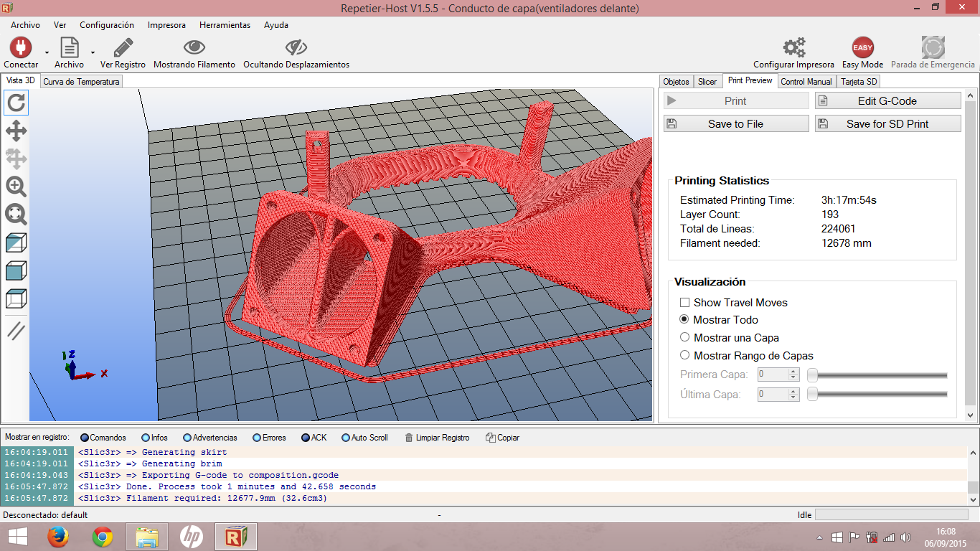Switch to top cube view
The height and width of the screenshot is (551, 980).
pyautogui.click(x=16, y=298)
